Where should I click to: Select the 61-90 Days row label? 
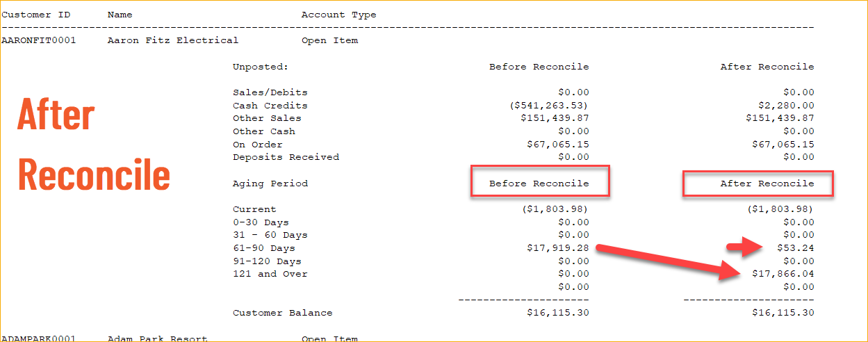263,248
